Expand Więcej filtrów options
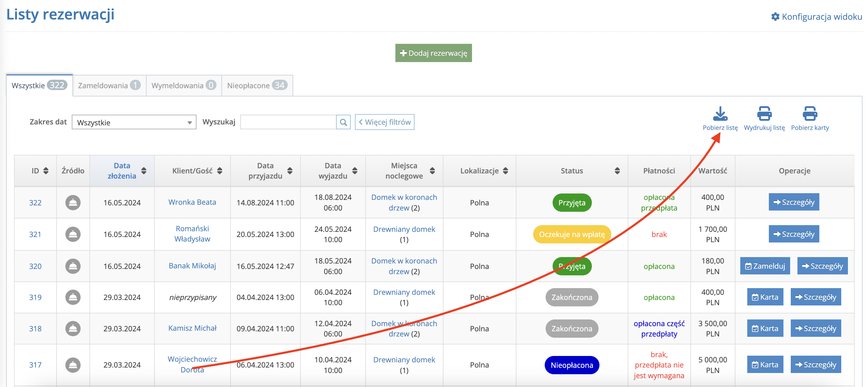Screen dimensions: 868x387 point(384,122)
